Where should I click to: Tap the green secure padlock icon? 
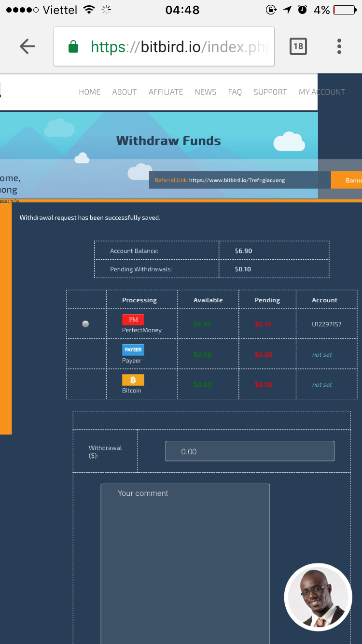[73, 47]
